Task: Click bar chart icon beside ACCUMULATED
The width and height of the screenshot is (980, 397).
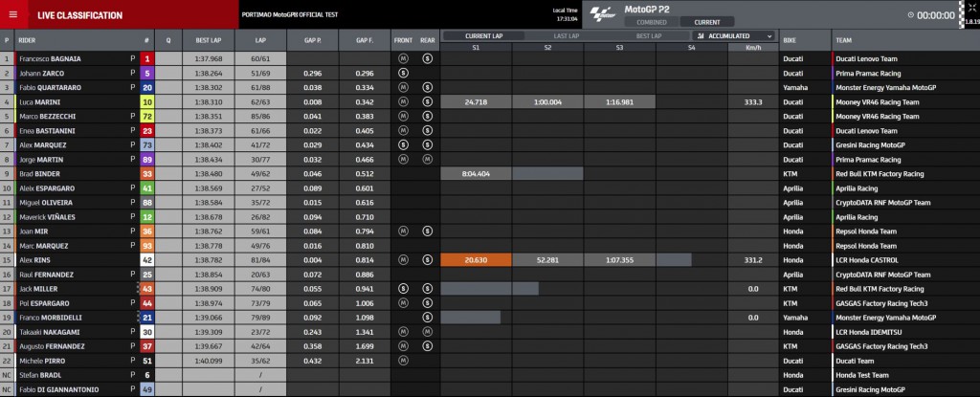Action: [702, 36]
